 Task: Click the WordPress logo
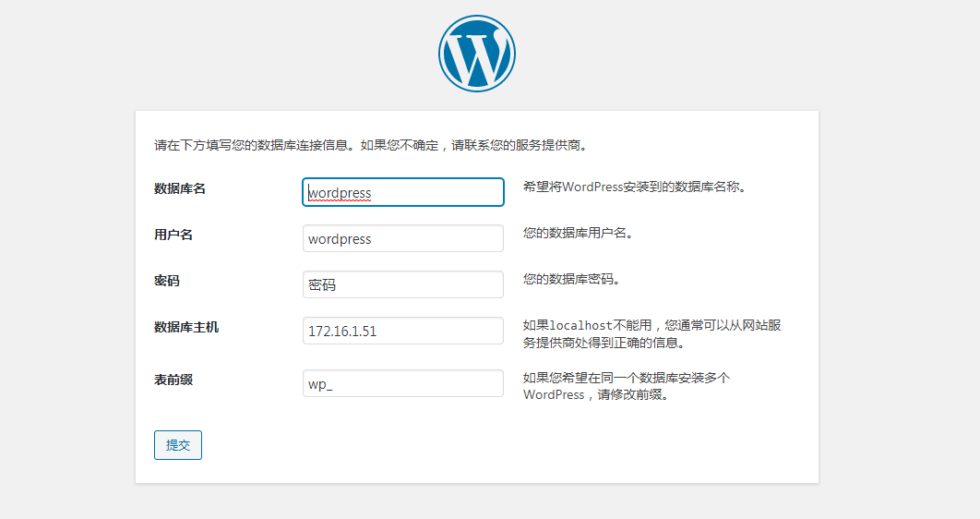click(477, 54)
